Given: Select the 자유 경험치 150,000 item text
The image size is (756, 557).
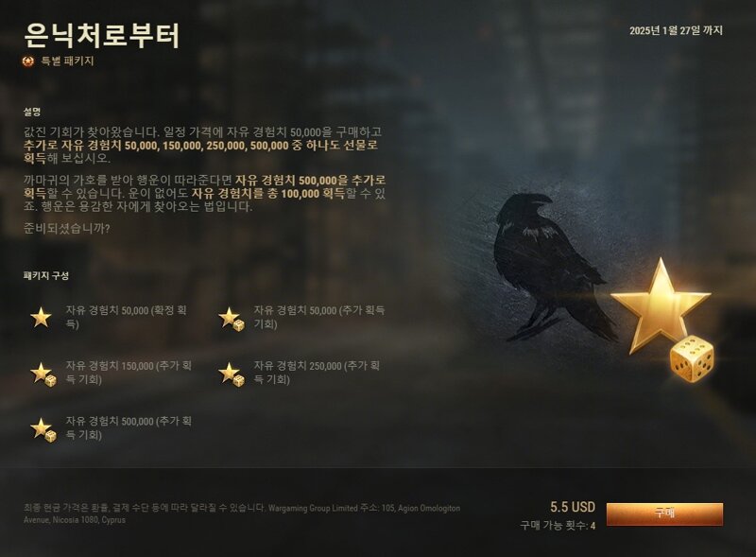Looking at the screenshot, I should pyautogui.click(x=129, y=373).
